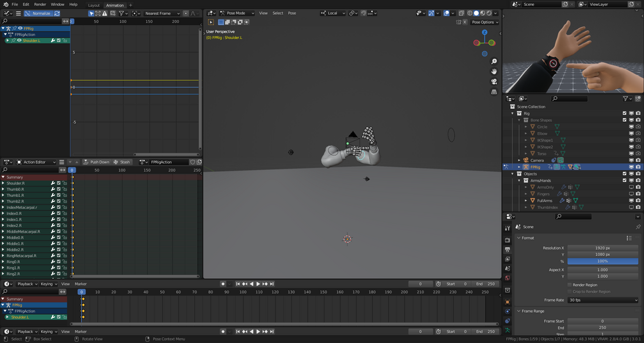Open the Playback popover in the upper timeline header
The height and width of the screenshot is (343, 644).
27,284
